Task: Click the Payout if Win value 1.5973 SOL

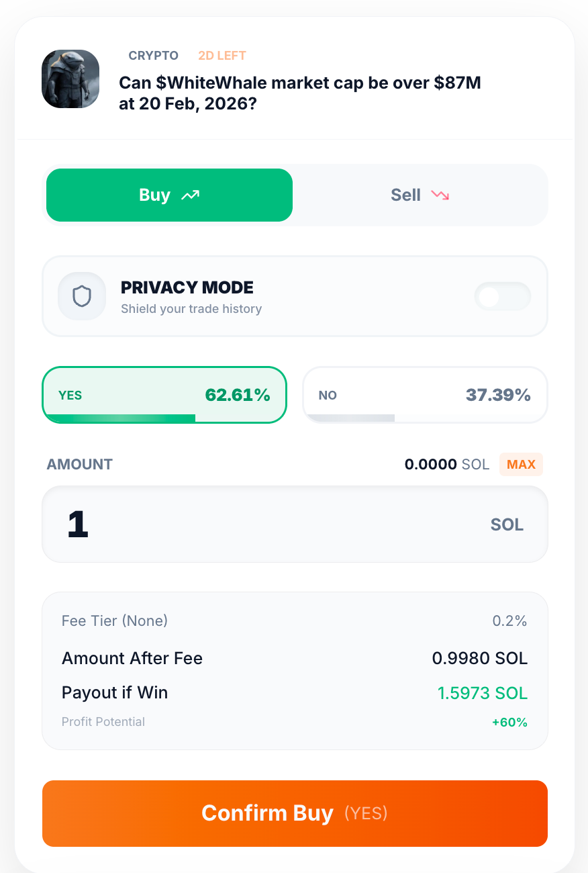Action: (482, 692)
